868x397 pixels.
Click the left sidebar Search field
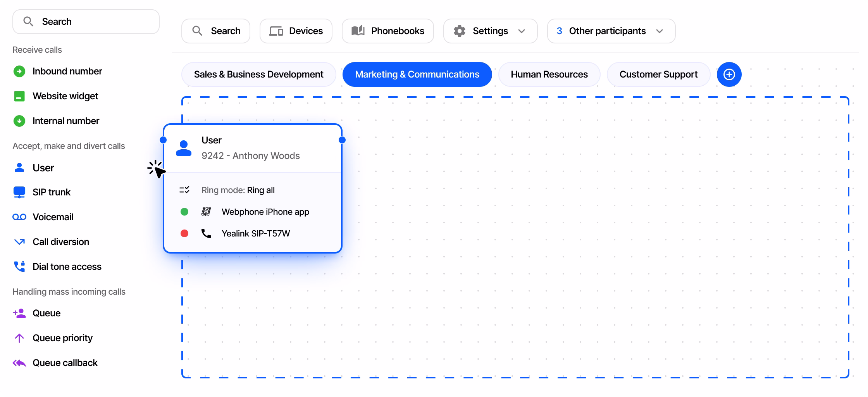86,22
